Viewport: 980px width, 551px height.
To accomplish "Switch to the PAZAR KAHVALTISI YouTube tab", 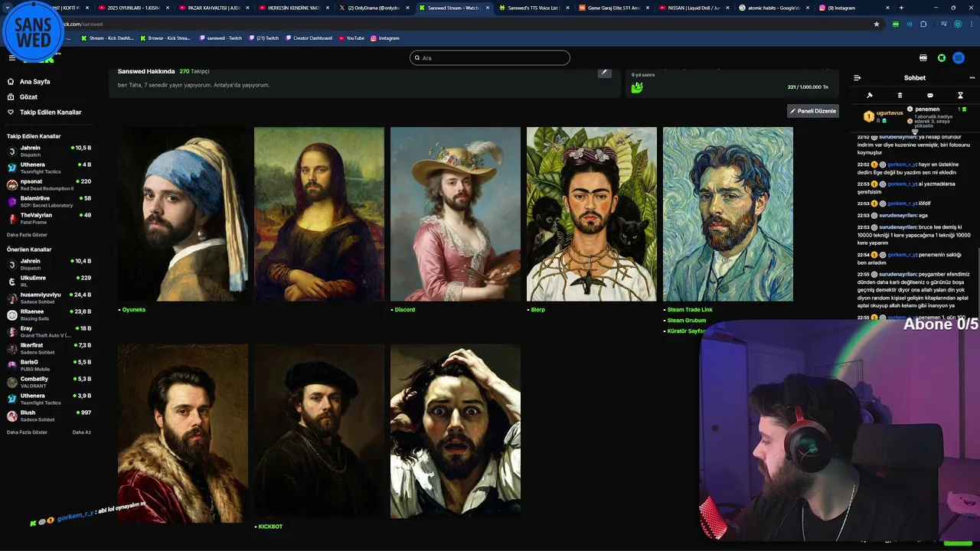I will (213, 8).
